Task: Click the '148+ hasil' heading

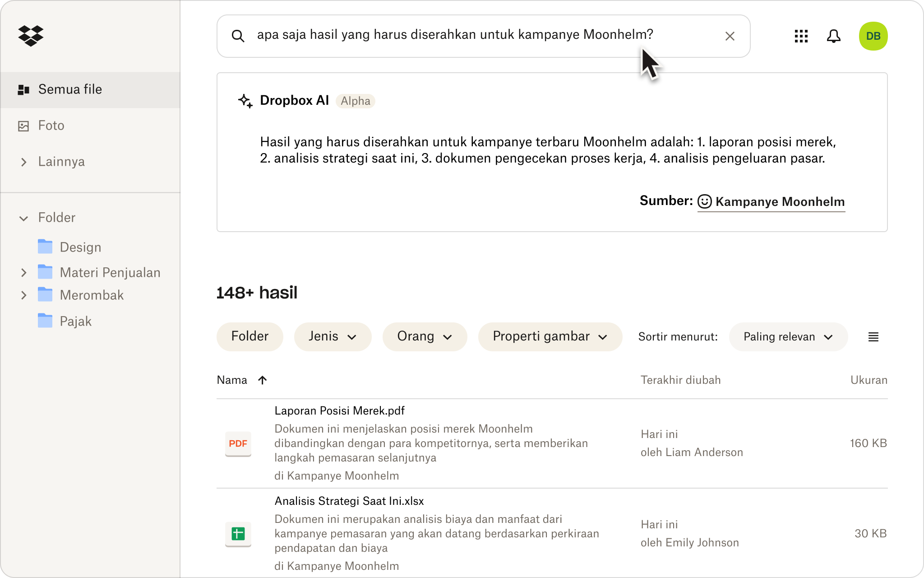Action: (257, 293)
